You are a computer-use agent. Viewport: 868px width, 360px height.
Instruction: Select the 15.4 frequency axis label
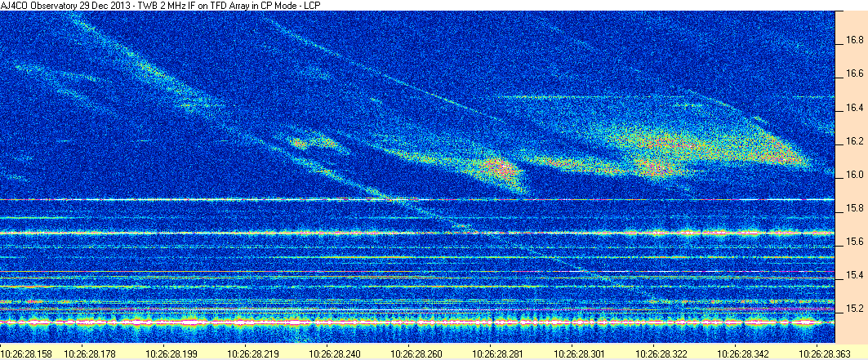click(854, 275)
